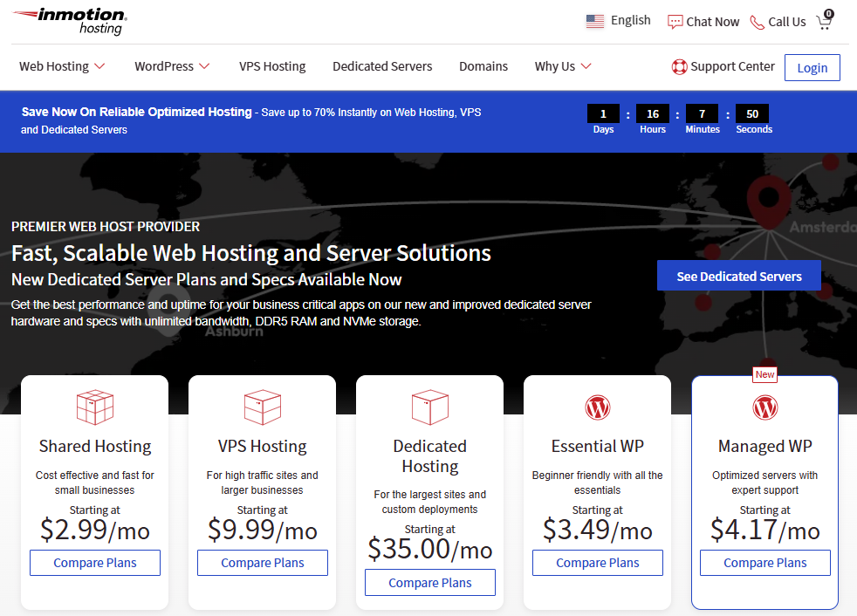Screen dimensions: 857x616
Task: Click the Managed WP card title
Action: 765,447
